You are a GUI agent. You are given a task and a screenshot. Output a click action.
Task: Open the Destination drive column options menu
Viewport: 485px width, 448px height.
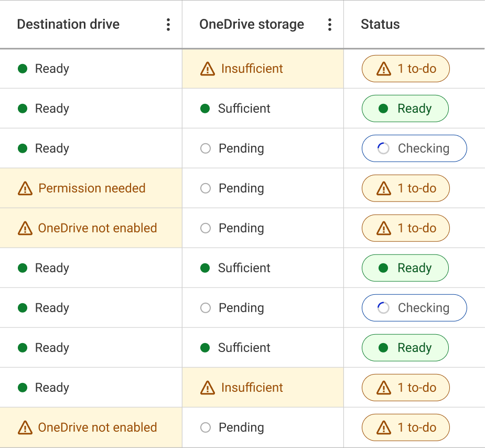(x=168, y=25)
